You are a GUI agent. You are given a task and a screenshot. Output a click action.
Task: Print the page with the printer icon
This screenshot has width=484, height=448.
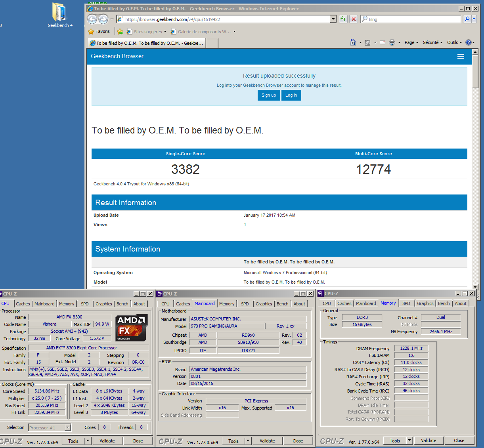click(392, 42)
